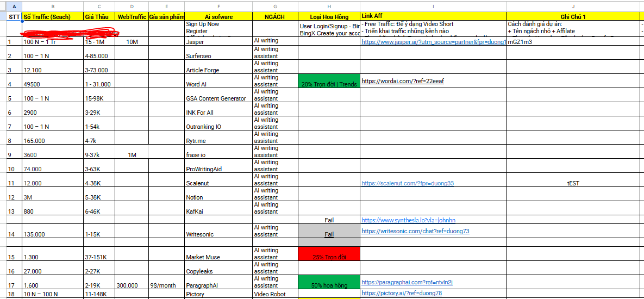Image resolution: width=644 pixels, height=299 pixels.
Task: Click the '300.000' WebTraffic cell
Action: coord(132,282)
